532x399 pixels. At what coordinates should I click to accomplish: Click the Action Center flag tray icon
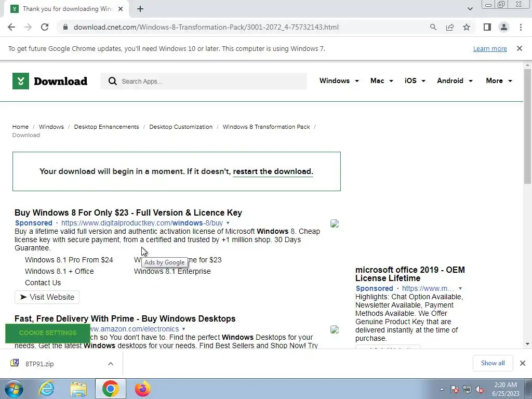tap(455, 389)
